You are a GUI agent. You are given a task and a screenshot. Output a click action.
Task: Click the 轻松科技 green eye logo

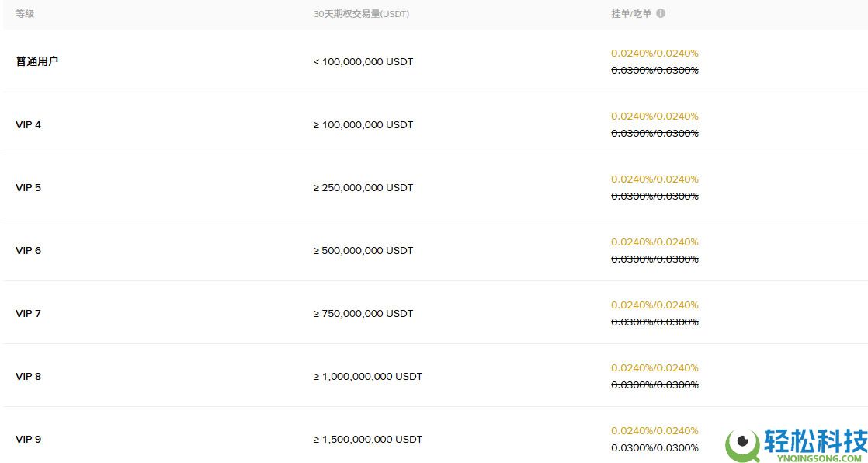(x=742, y=444)
